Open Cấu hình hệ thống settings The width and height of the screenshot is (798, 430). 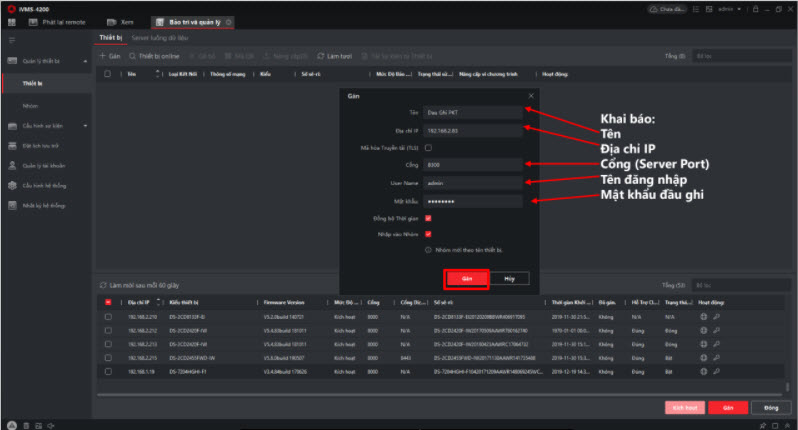42,185
